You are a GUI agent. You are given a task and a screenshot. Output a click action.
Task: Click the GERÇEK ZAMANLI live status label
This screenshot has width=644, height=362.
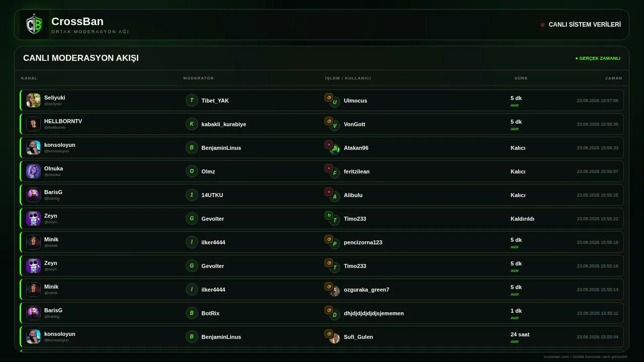[x=598, y=58]
